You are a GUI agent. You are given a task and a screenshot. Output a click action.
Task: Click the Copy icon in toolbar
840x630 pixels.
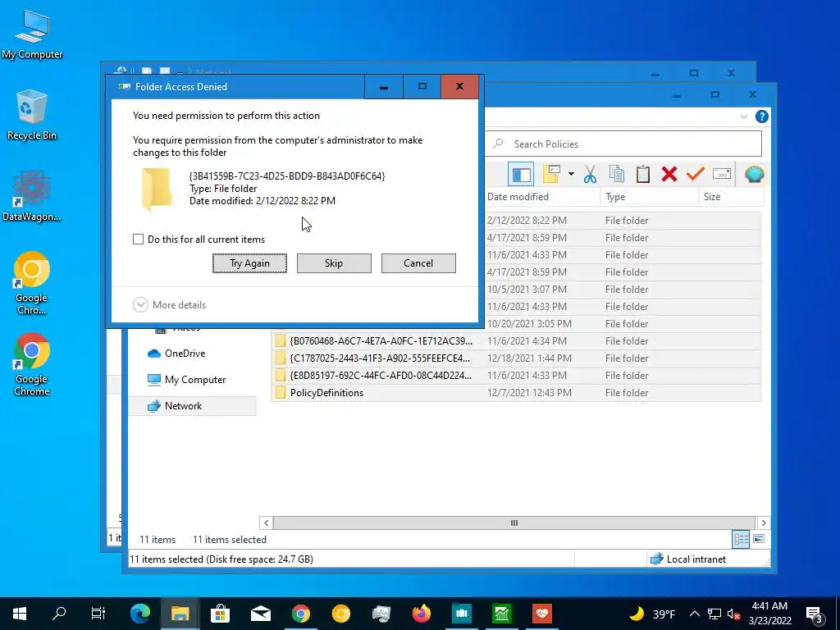coord(617,174)
